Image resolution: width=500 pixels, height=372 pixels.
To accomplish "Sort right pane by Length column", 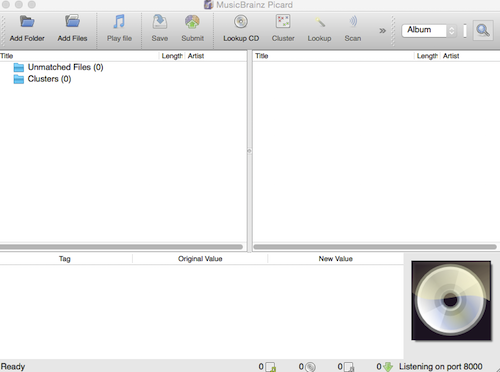I will click(x=427, y=56).
